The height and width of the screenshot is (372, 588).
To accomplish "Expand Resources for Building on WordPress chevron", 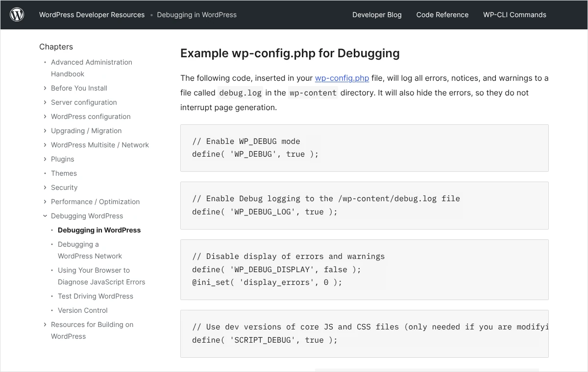I will tap(45, 325).
